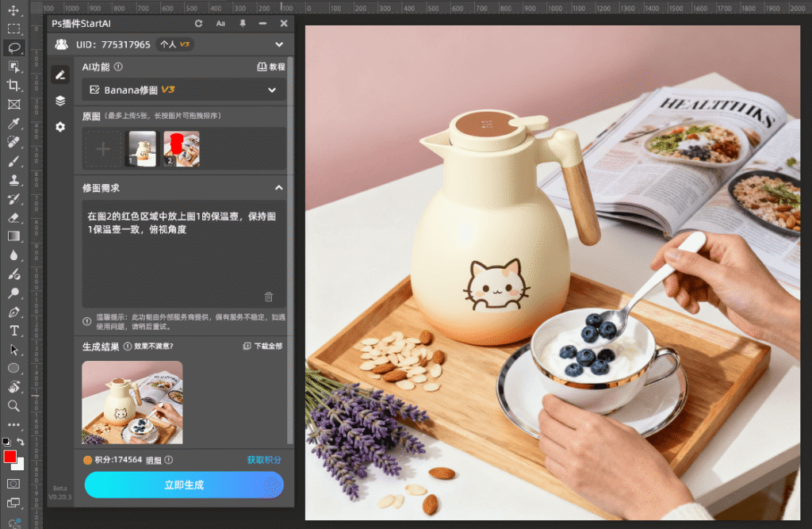Select the Horizontal Type tool

(x=13, y=330)
